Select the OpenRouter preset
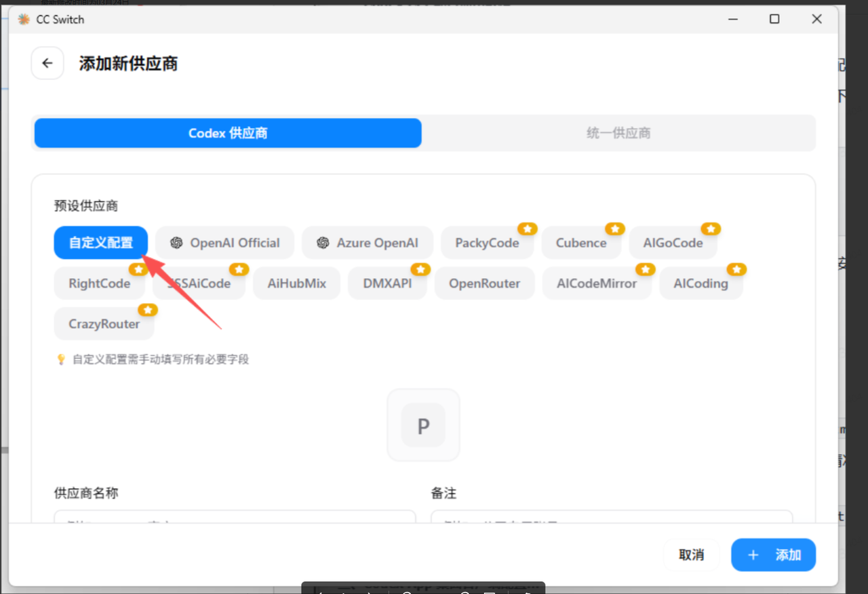The height and width of the screenshot is (594, 868). click(x=484, y=283)
